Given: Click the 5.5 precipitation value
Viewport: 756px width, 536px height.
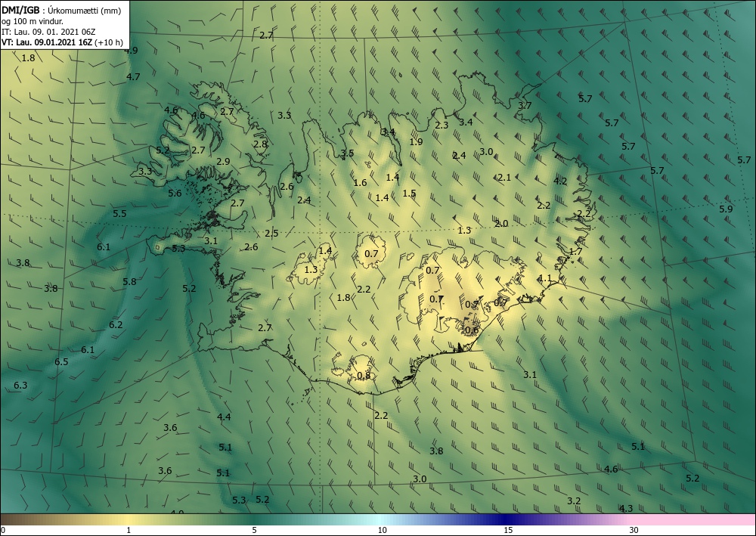Looking at the screenshot, I should click(119, 213).
